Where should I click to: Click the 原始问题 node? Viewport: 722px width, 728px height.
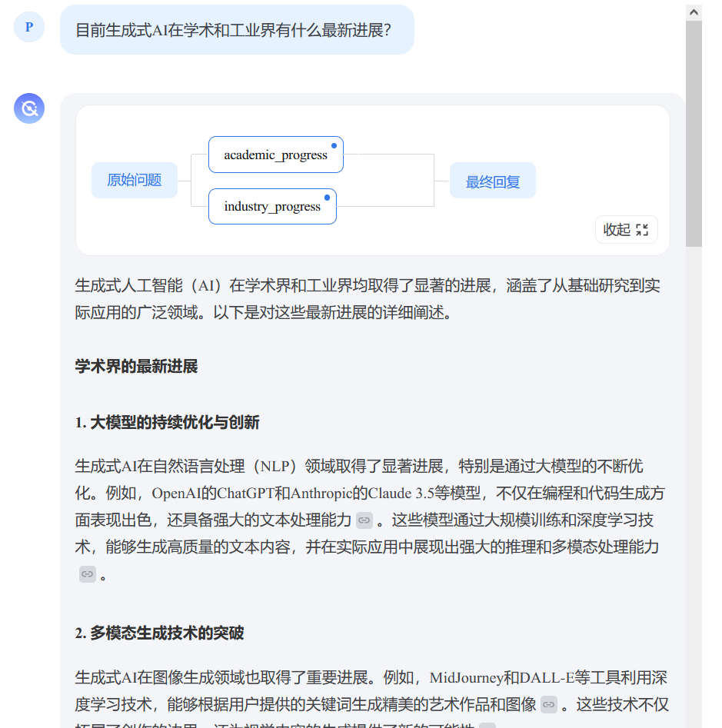pyautogui.click(x=135, y=180)
